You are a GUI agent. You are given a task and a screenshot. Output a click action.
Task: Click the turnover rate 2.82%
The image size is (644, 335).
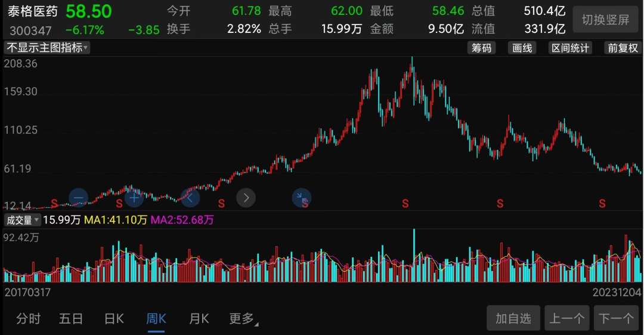[244, 29]
